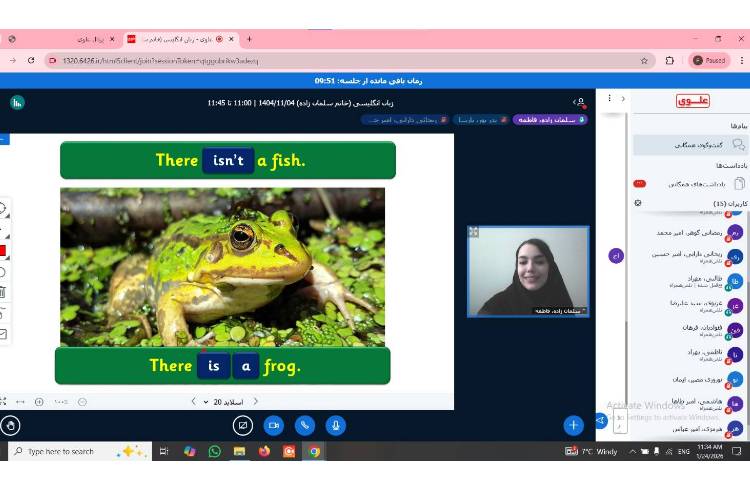Screen dimensions: 750x480
Task: Click the users list settings gear icon
Action: tap(638, 203)
